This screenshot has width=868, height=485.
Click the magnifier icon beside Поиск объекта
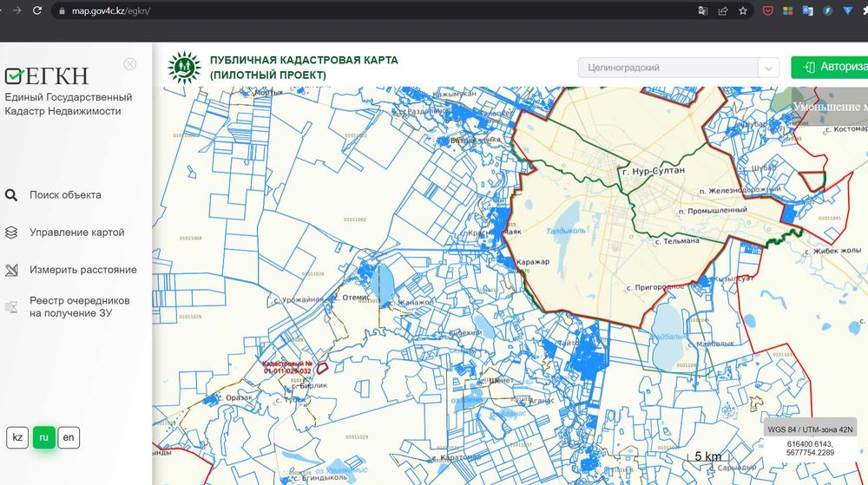11,195
